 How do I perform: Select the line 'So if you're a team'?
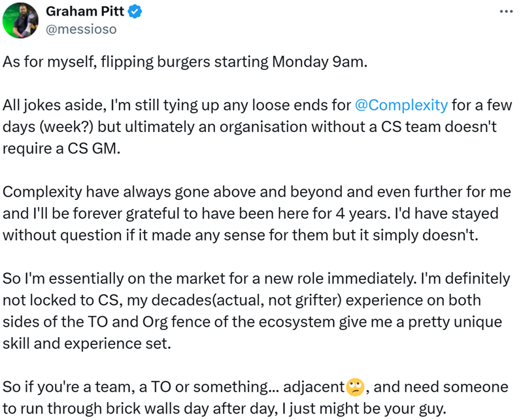(256, 387)
